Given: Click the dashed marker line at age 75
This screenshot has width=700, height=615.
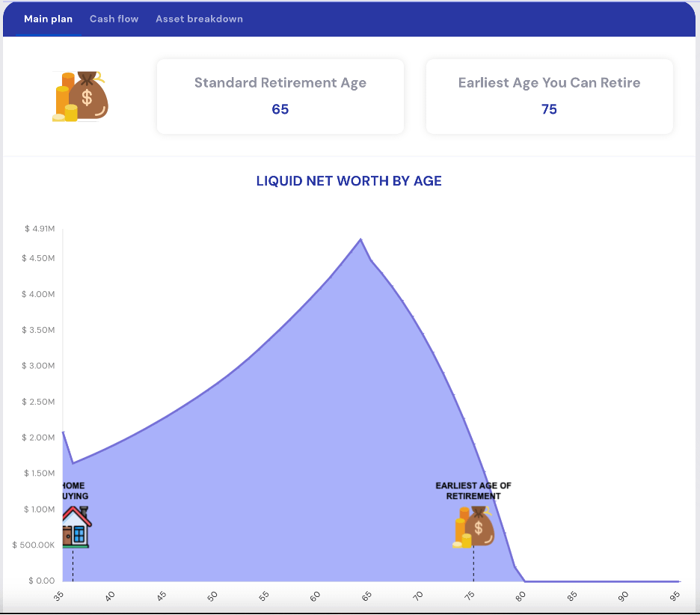Looking at the screenshot, I should 473,565.
